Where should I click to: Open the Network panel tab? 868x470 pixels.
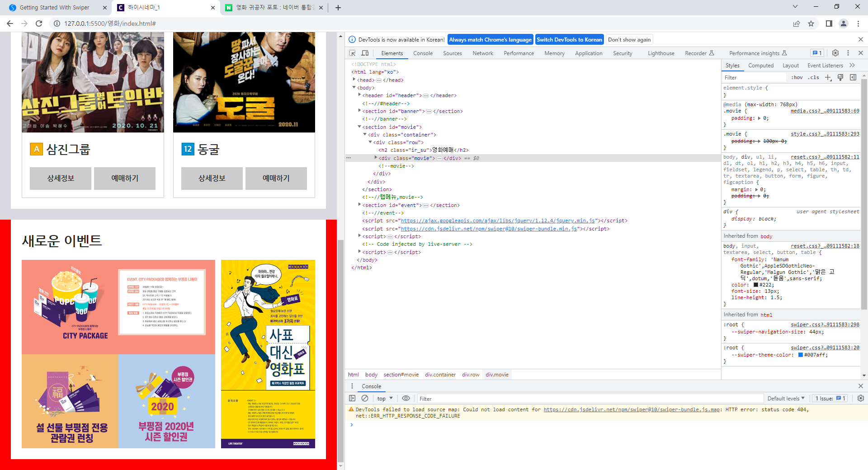[483, 53]
